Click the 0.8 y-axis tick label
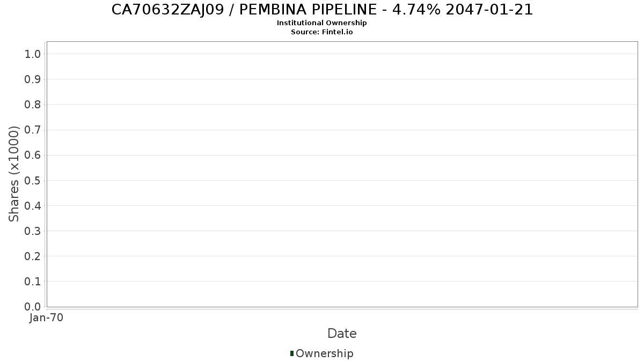This screenshot has width=644, height=362. click(x=33, y=105)
